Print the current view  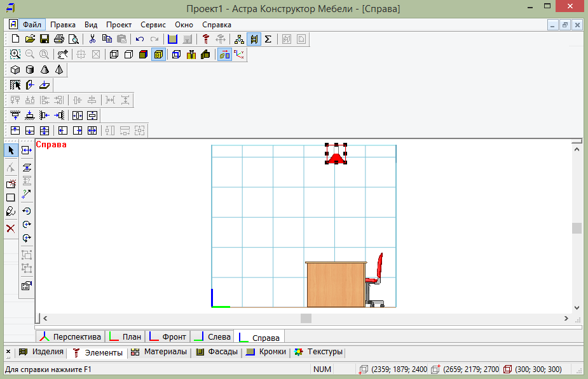pos(59,39)
